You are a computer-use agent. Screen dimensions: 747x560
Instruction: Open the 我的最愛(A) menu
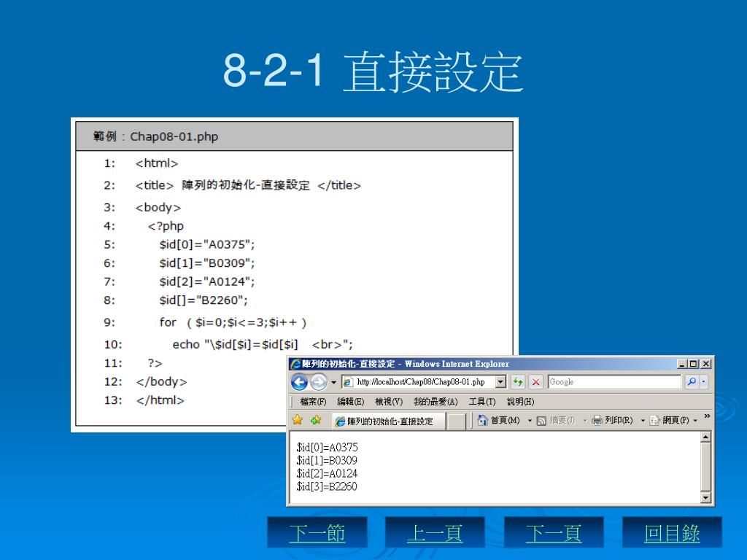click(x=436, y=402)
